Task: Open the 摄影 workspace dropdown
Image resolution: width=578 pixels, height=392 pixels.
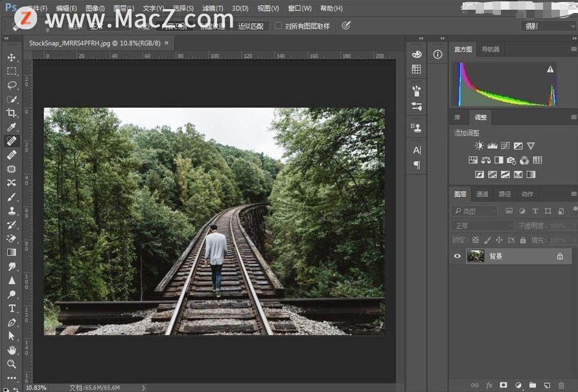Action: [x=548, y=26]
